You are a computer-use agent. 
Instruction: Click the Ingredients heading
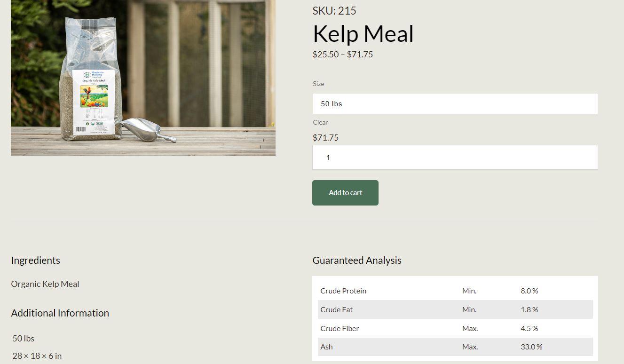36,261
